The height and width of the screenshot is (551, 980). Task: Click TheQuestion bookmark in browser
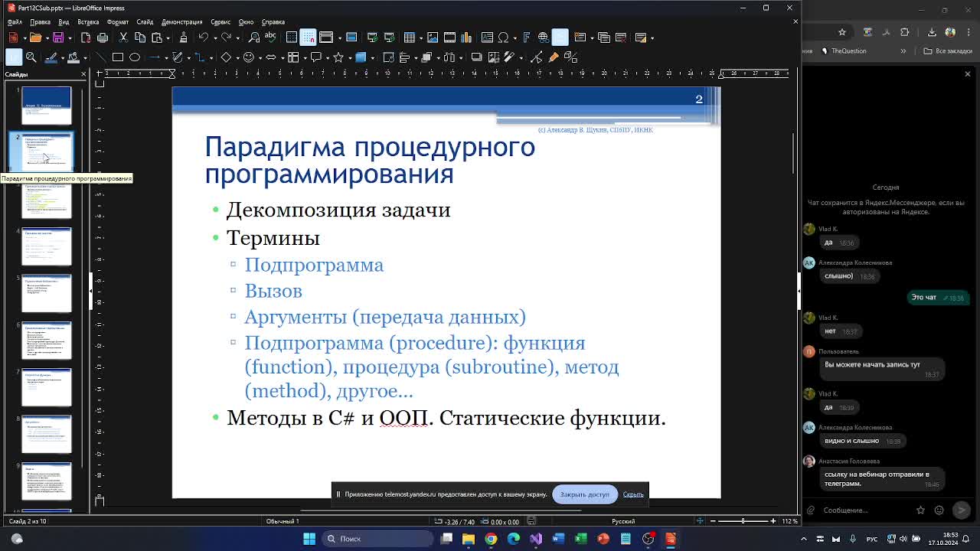tap(844, 51)
